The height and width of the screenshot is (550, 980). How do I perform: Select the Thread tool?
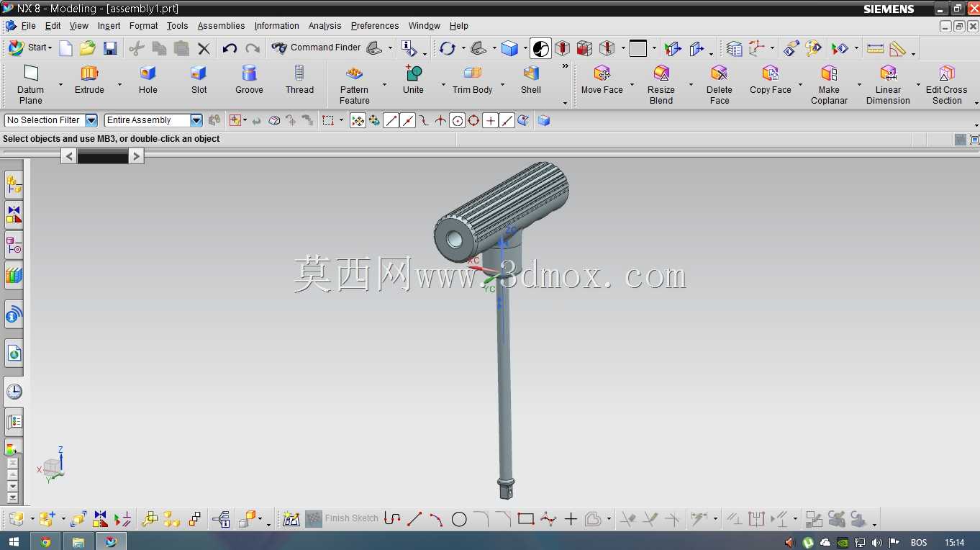pos(299,79)
